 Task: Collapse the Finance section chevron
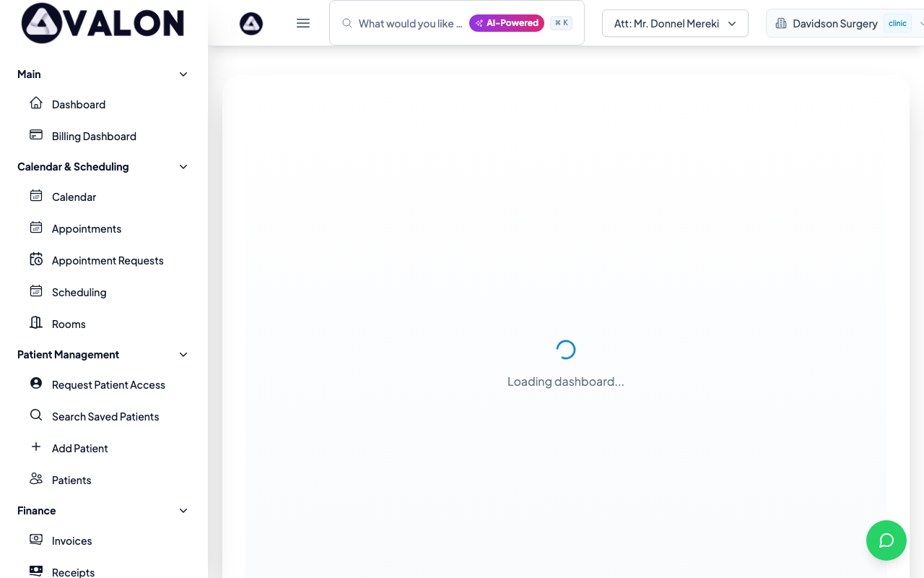pos(183,510)
